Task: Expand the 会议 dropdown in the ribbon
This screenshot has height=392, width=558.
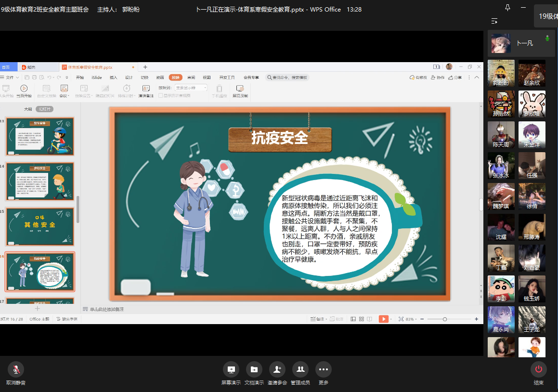Action: pyautogui.click(x=64, y=95)
